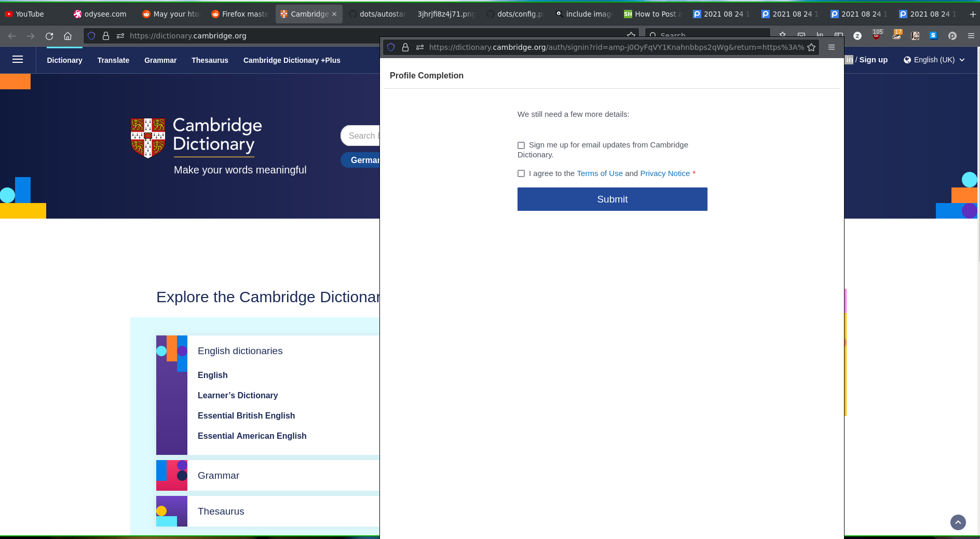Click the scroll-to-top arrow button
The image size is (980, 539).
click(x=958, y=522)
